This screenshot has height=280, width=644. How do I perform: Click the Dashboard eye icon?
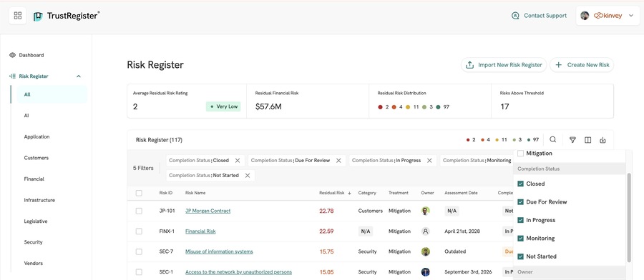pyautogui.click(x=13, y=55)
